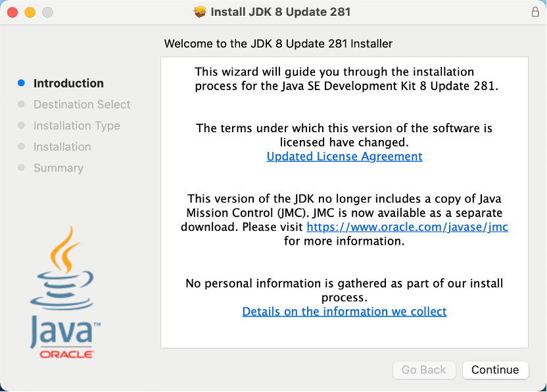Click the red ORACLE wordmark below the Java logo
This screenshot has width=547, height=392.
click(66, 354)
